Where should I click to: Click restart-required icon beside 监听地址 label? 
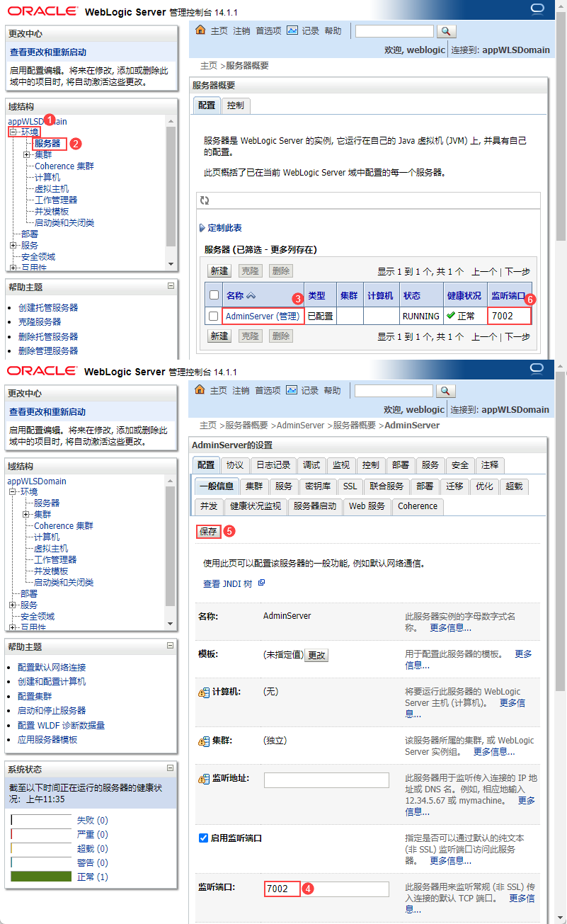tap(204, 778)
